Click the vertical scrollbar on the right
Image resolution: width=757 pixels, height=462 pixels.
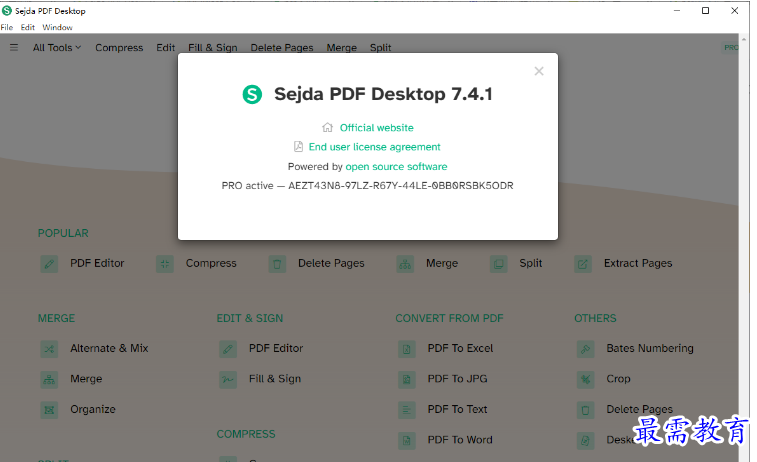[744, 248]
